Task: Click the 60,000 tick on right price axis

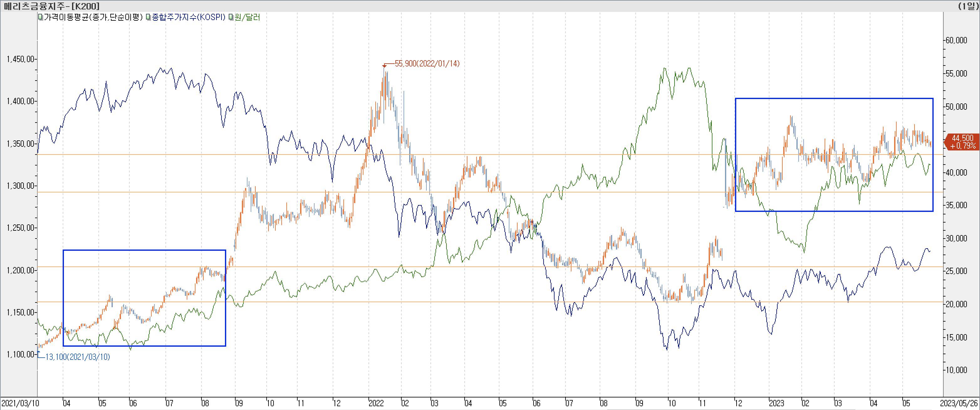Action: pyautogui.click(x=956, y=40)
